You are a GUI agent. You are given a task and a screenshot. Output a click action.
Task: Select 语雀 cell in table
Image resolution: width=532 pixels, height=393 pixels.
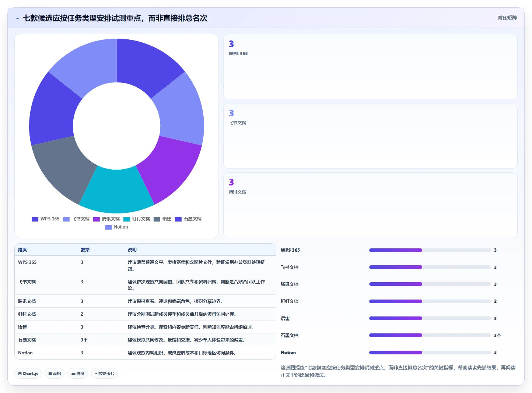point(22,327)
